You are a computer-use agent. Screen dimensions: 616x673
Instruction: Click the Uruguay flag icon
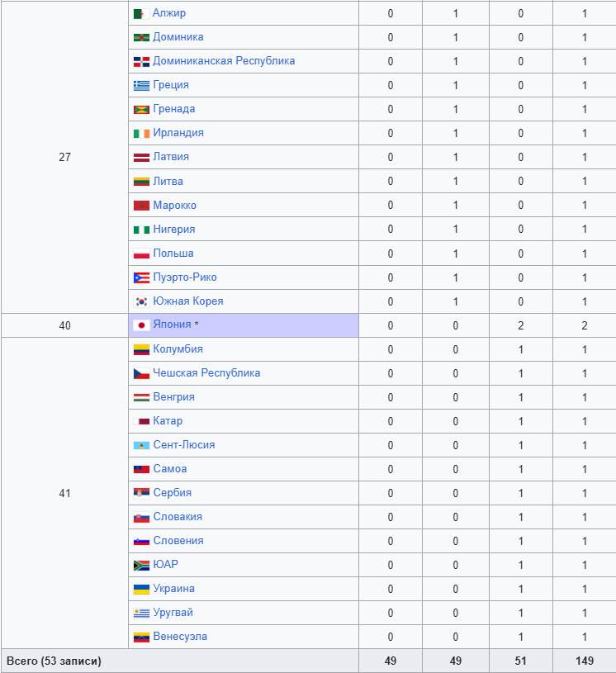pos(141,614)
